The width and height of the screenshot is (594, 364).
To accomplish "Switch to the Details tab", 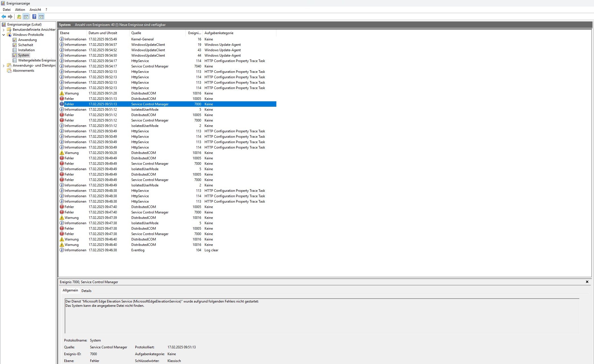I will pos(86,291).
